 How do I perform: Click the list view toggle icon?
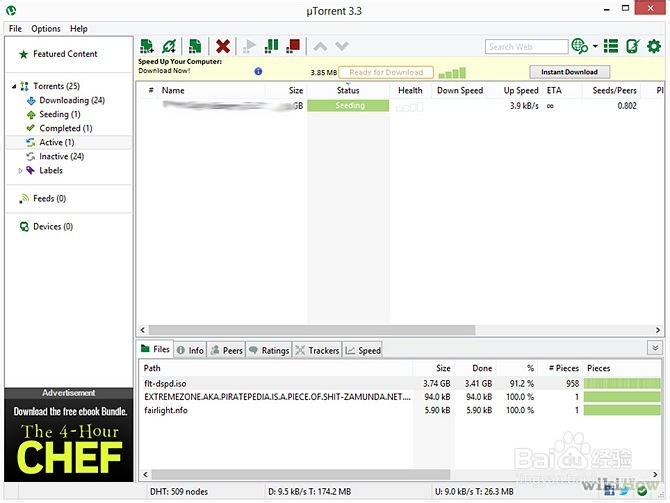[x=611, y=46]
